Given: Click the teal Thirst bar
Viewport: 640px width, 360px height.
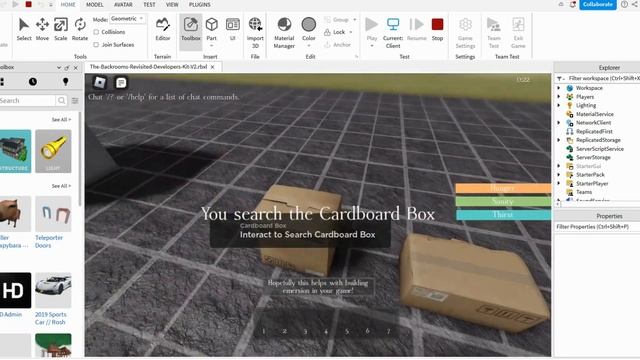Looking at the screenshot, I should tap(503, 215).
